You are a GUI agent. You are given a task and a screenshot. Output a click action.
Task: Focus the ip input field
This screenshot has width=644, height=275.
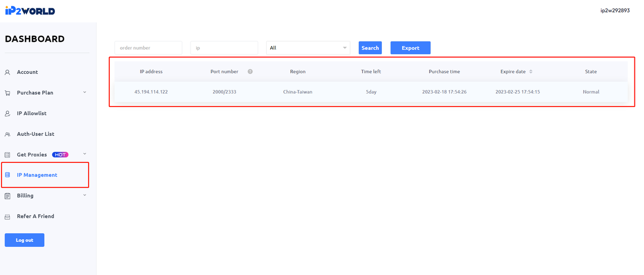point(224,48)
